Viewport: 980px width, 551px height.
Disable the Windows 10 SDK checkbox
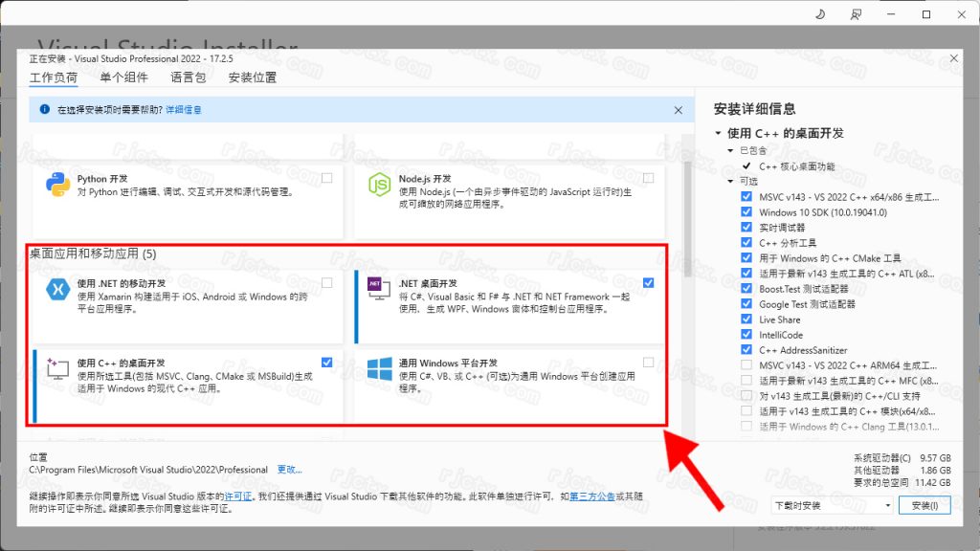click(746, 212)
